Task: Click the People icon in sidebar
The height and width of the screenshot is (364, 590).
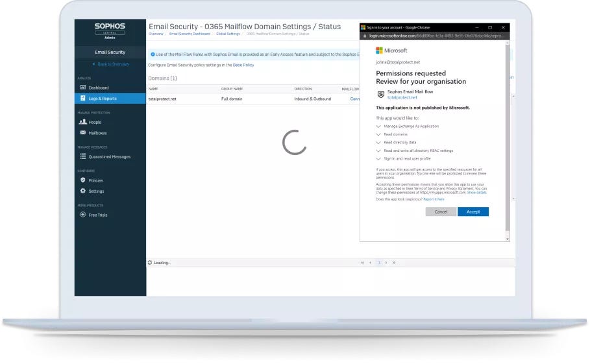Action: pyautogui.click(x=83, y=122)
